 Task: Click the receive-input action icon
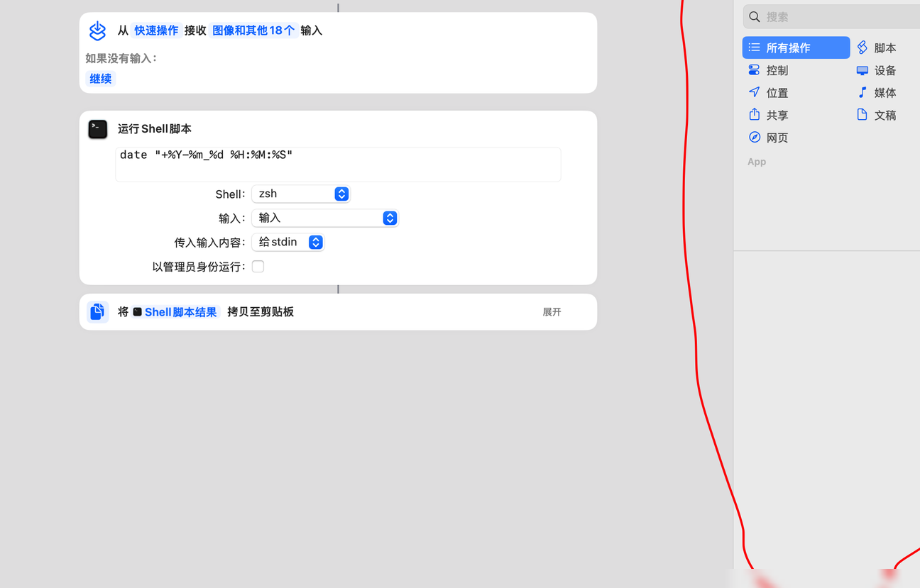(97, 30)
